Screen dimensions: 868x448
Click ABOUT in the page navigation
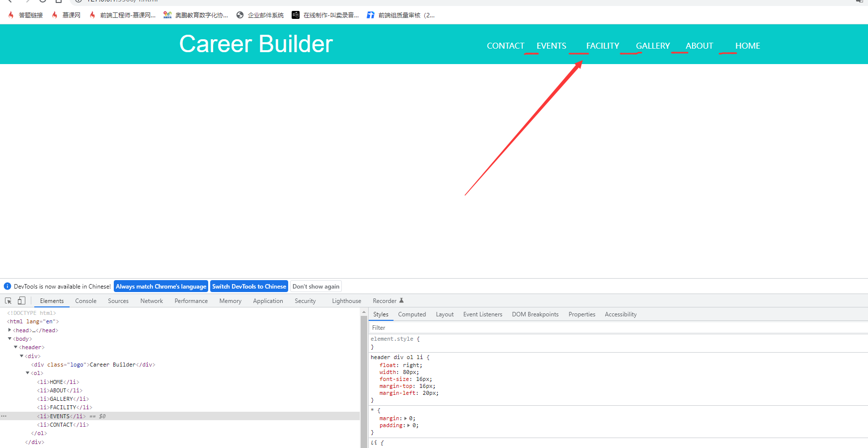[700, 46]
